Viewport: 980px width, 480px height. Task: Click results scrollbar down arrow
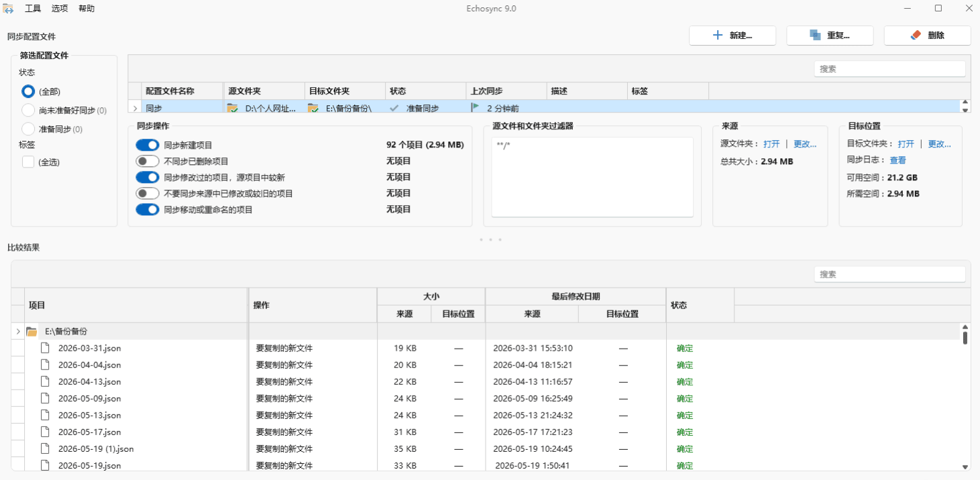tap(965, 467)
